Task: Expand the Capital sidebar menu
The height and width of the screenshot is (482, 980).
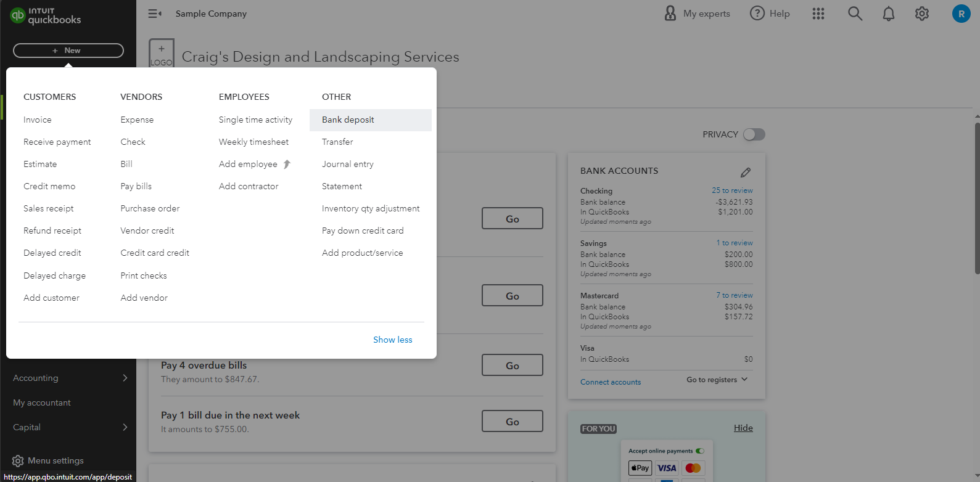Action: (x=125, y=427)
